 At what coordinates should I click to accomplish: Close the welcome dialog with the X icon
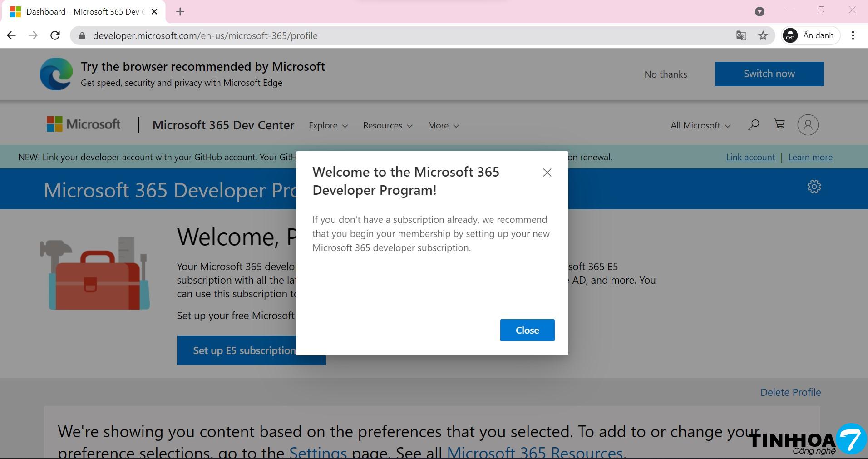547,173
